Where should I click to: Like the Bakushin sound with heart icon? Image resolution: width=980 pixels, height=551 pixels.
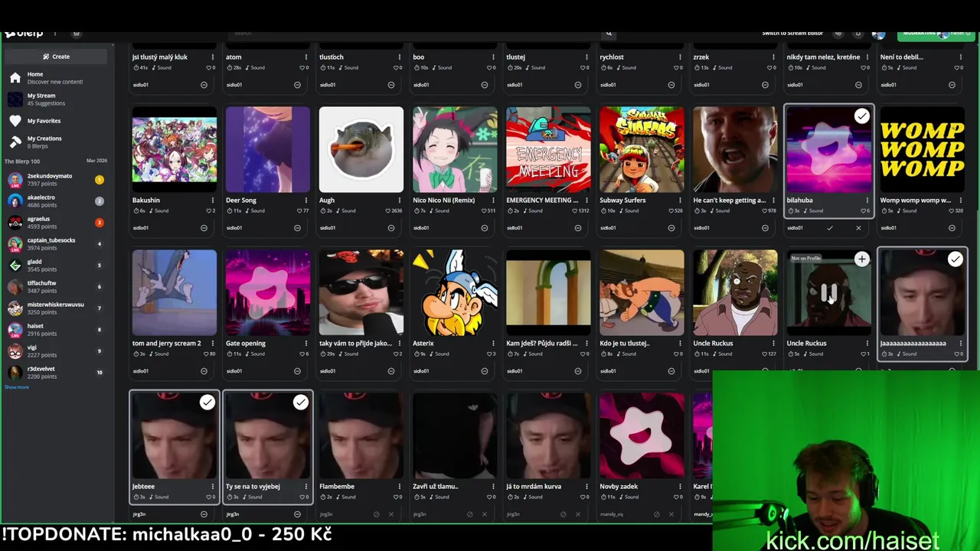click(x=207, y=210)
